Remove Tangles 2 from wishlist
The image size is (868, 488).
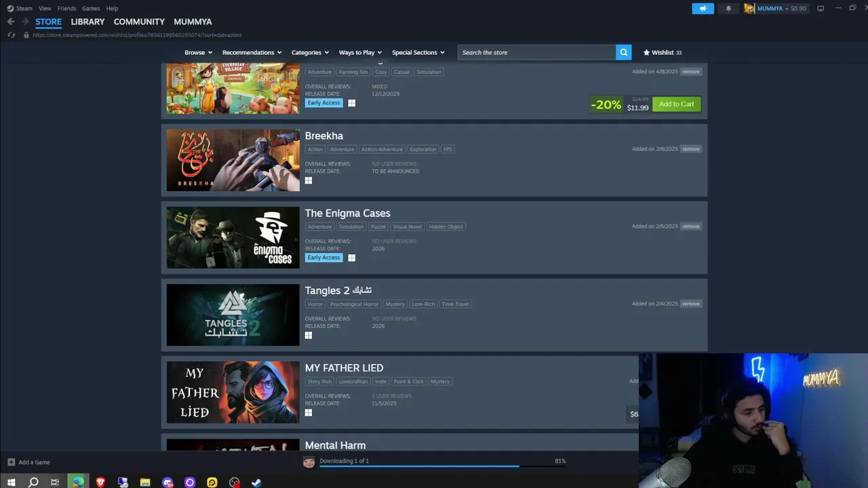[x=690, y=304]
